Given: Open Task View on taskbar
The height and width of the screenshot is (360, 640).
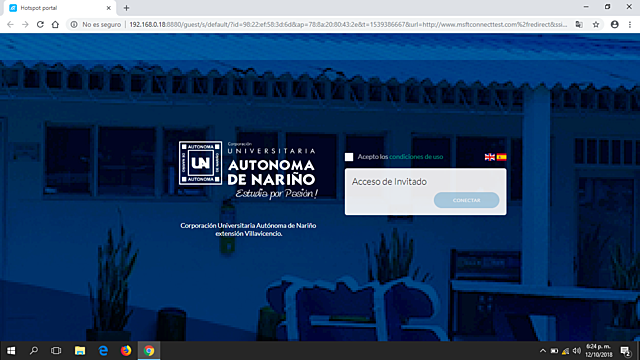Looking at the screenshot, I should tap(56, 351).
